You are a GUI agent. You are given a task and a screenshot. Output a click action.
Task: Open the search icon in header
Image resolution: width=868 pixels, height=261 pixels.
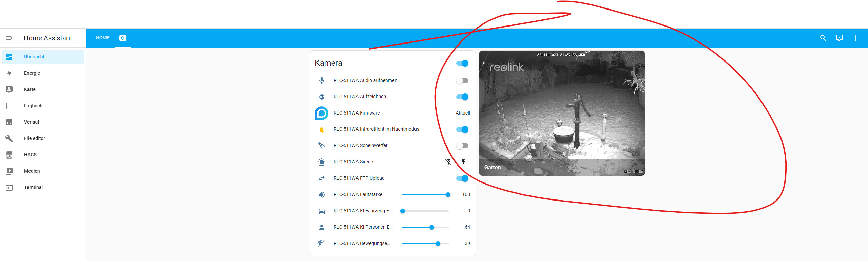[x=823, y=38]
